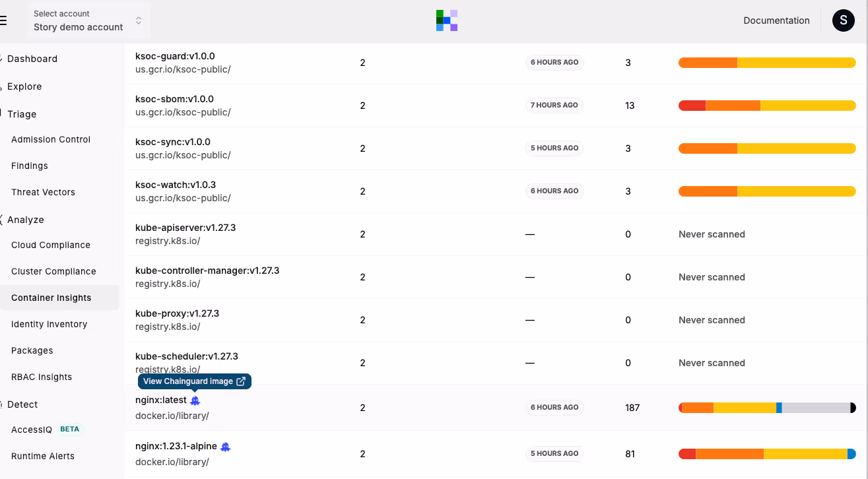
Task: Collapse the Analyze section
Action: click(26, 220)
